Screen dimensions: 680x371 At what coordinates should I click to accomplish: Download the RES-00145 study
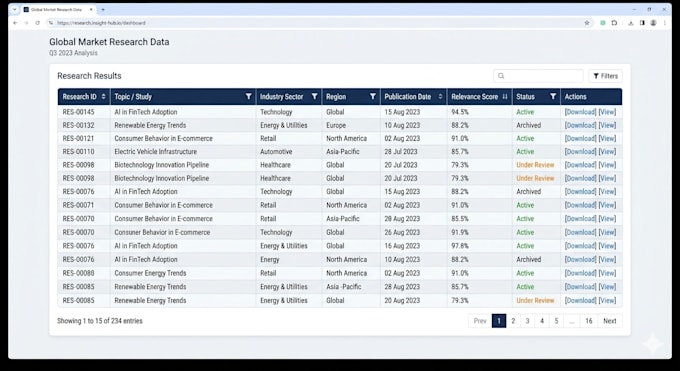[x=580, y=112]
